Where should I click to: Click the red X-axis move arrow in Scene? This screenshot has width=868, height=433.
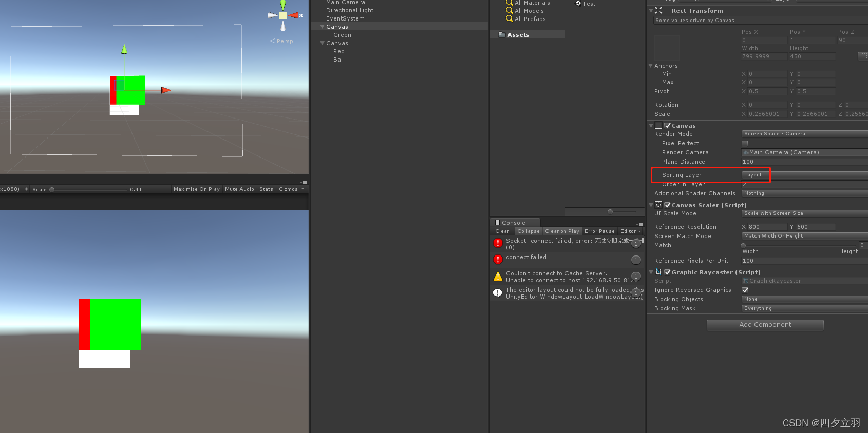165,90
